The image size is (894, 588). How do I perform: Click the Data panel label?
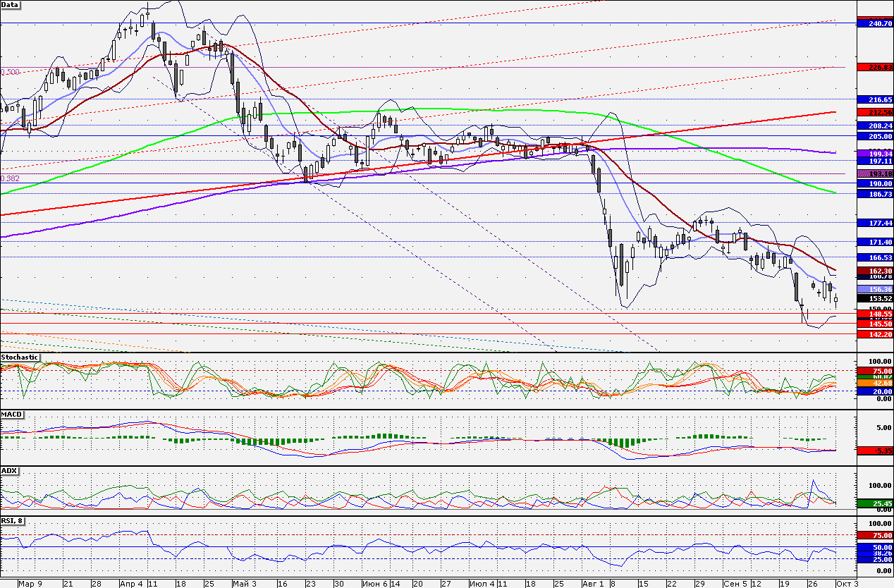(x=11, y=4)
